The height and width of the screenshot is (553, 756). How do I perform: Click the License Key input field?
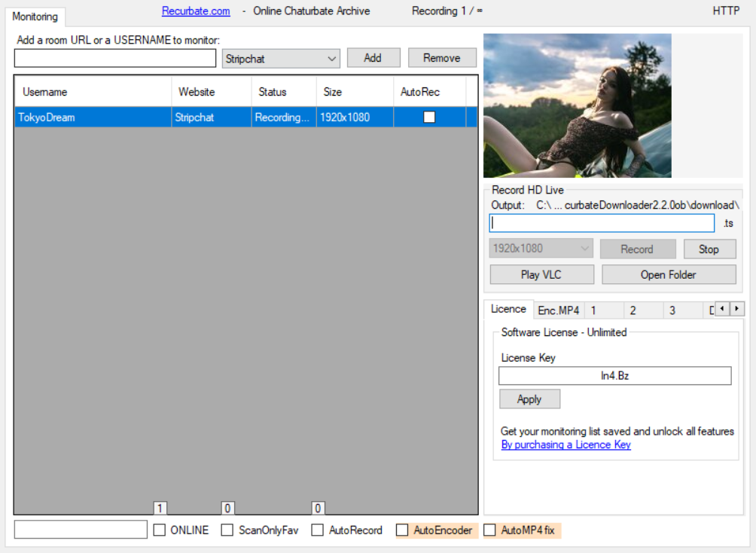pyautogui.click(x=614, y=376)
